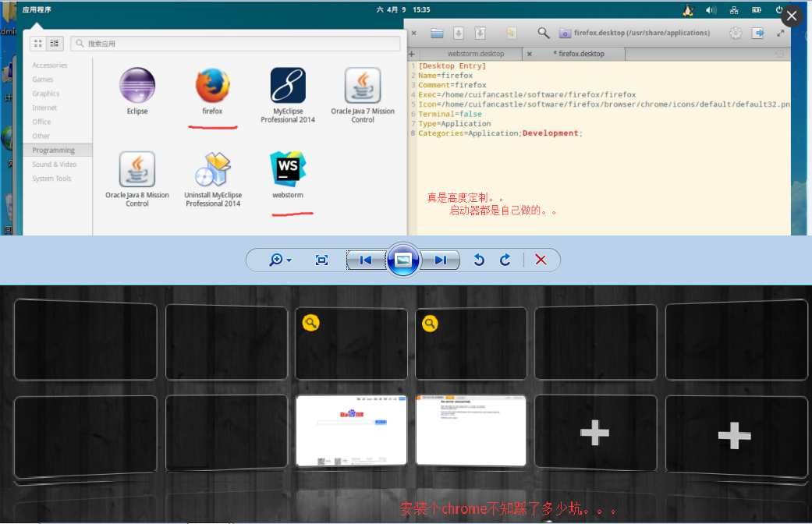This screenshot has width=812, height=524.
Task: Launch the webstorm application
Action: (x=288, y=175)
